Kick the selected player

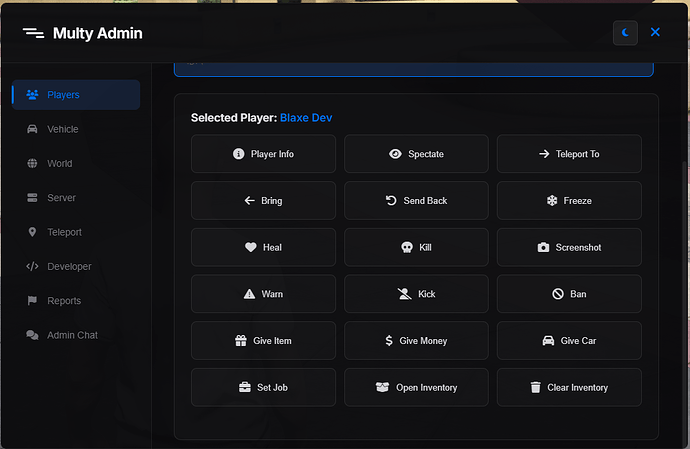[416, 294]
